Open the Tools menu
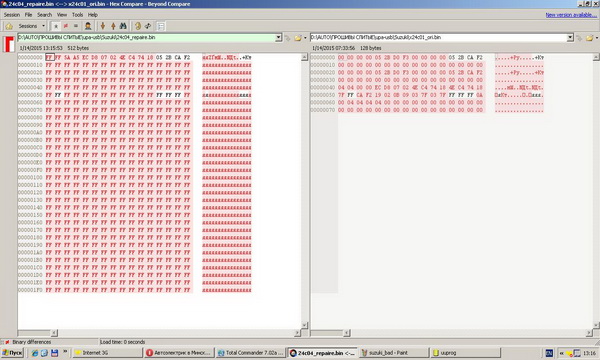 (77, 15)
